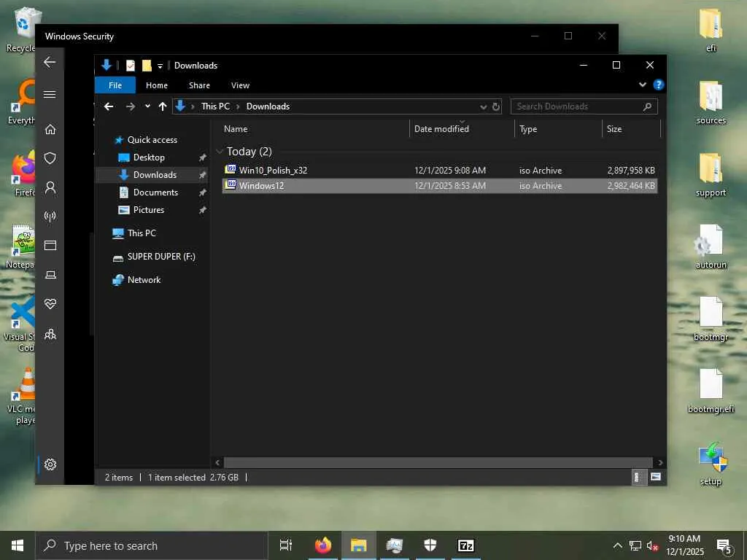747x560 pixels.
Task: Sort by Name column header
Action: [314, 128]
